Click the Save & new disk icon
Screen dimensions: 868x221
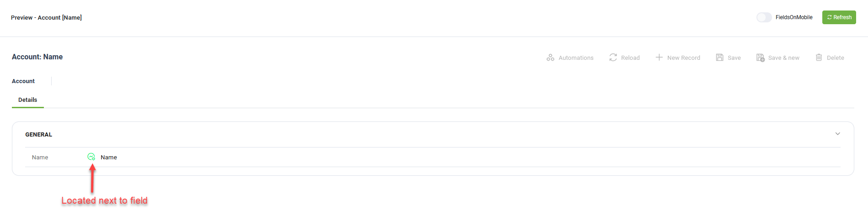(761, 58)
